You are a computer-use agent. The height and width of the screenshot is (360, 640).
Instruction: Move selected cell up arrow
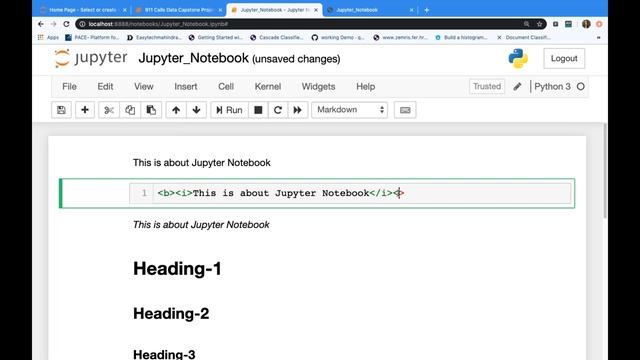(x=176, y=110)
